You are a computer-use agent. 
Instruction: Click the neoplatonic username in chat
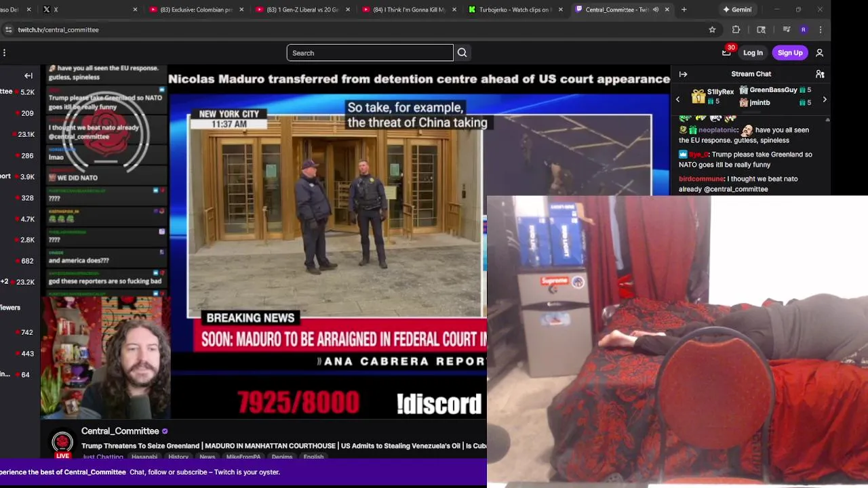(717, 130)
